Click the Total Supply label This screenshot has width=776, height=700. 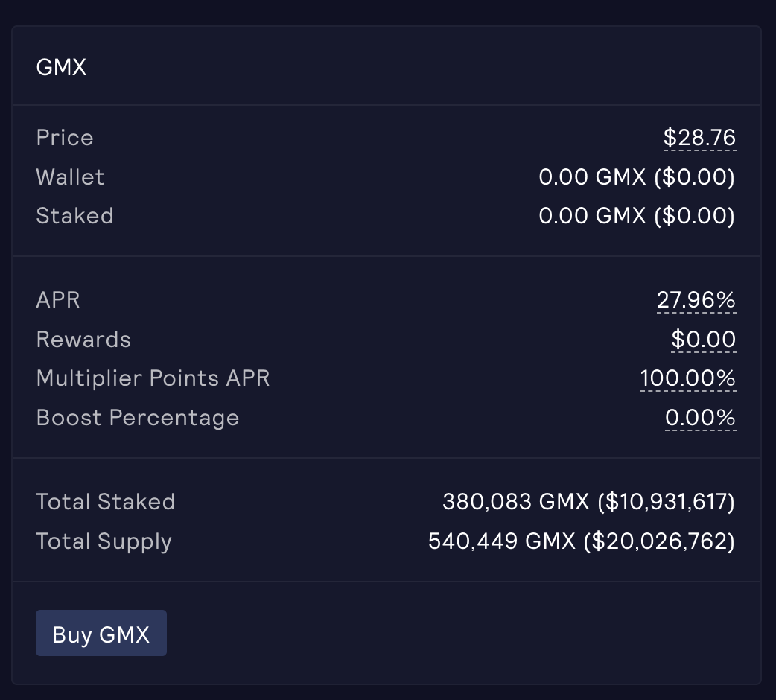click(104, 541)
